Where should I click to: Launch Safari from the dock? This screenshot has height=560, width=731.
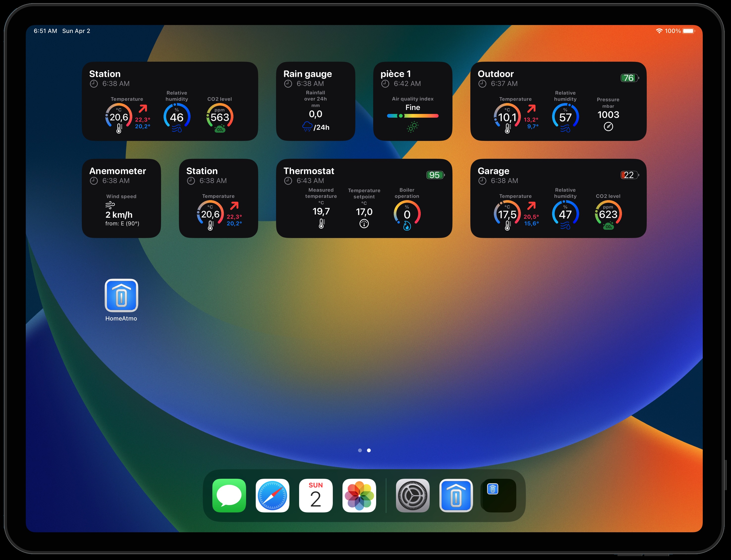[x=273, y=496]
